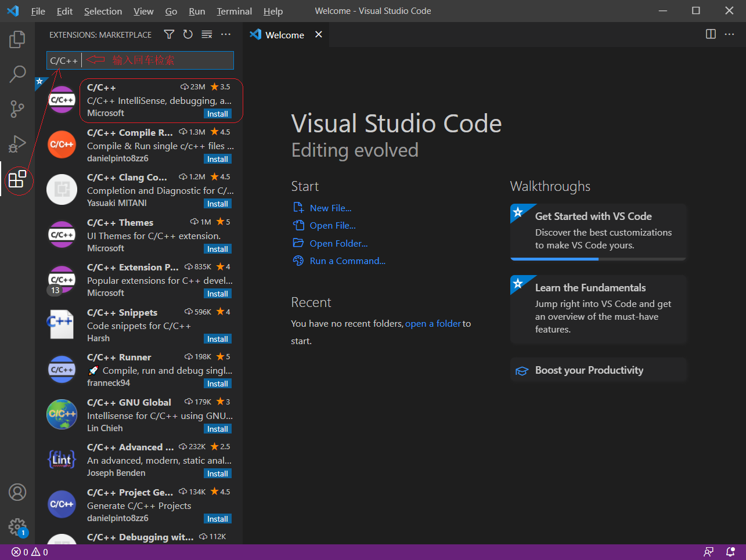Open editor more actions ellipsis
The image size is (746, 560).
[x=730, y=34]
